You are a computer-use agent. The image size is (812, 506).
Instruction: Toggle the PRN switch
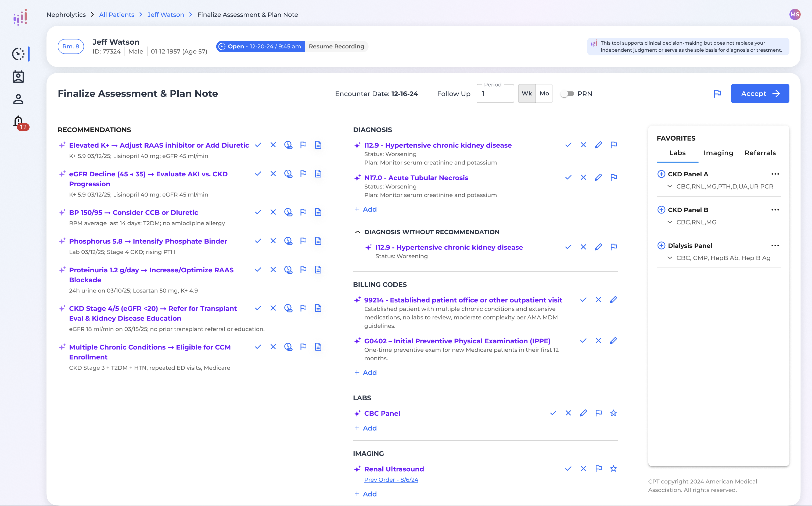click(x=567, y=94)
